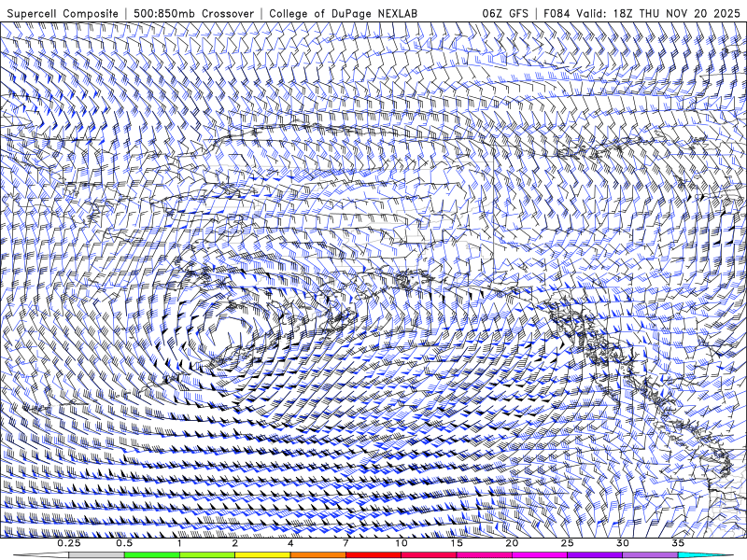Click the 'F084 Valid: 18Z THU NOV 20 2025' text
This screenshot has height=560, width=747.
pos(641,13)
